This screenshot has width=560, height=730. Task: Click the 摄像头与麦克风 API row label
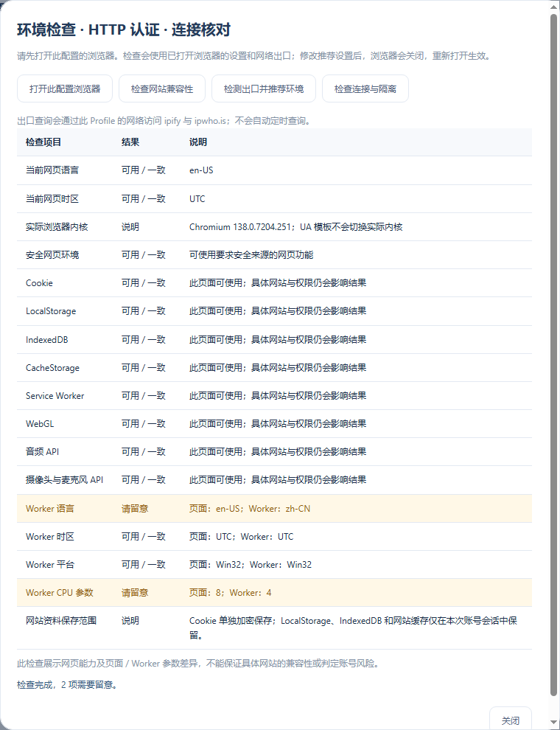coord(64,479)
